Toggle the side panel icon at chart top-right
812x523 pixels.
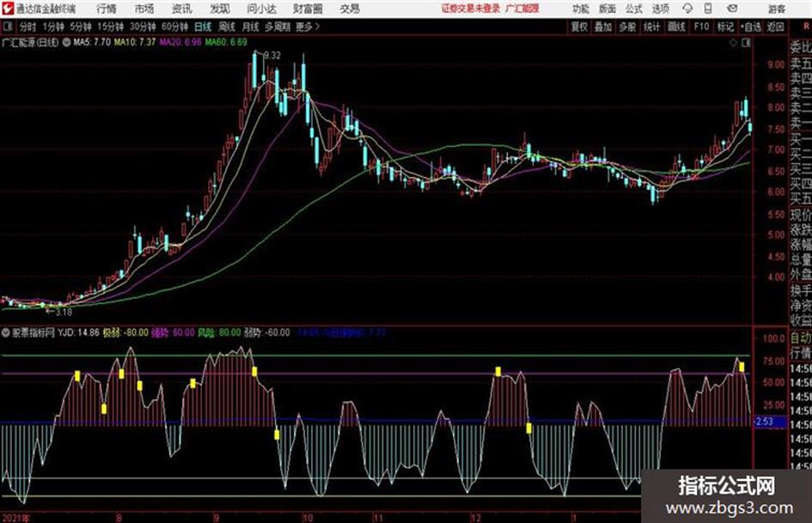tap(746, 43)
